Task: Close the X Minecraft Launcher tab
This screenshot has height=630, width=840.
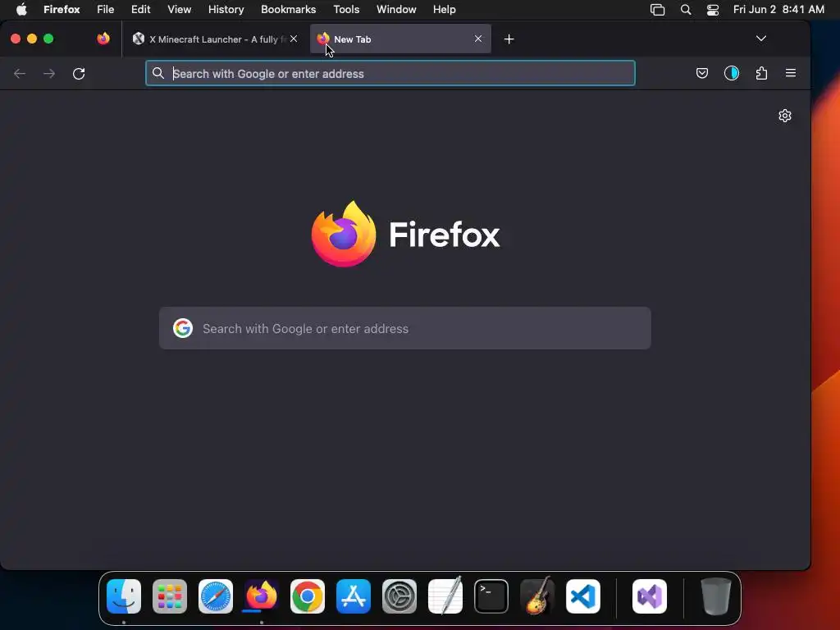Action: point(294,39)
